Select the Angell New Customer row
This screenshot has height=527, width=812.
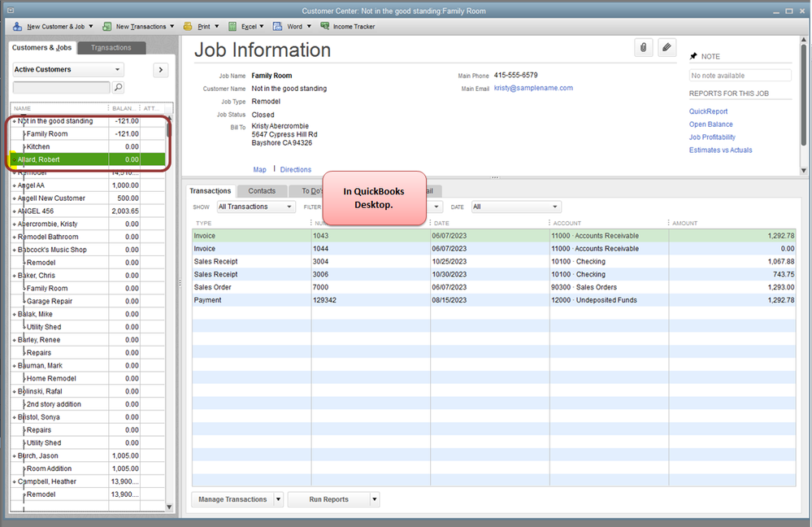[x=88, y=198]
